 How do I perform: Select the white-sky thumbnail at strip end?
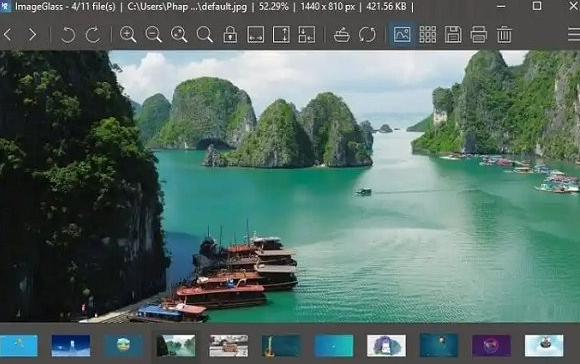(544, 346)
